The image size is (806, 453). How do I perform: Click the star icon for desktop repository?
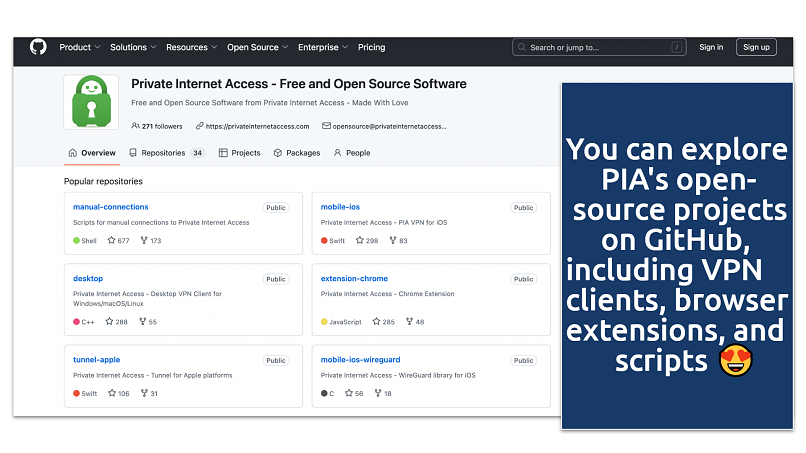click(109, 321)
